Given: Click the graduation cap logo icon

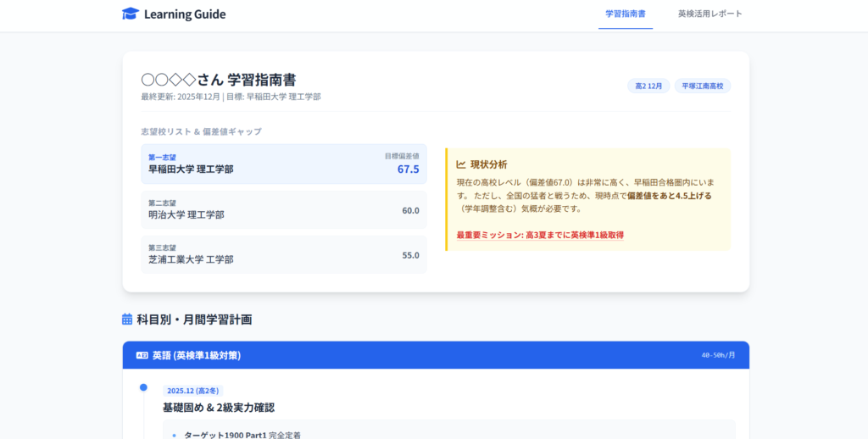Looking at the screenshot, I should point(131,14).
